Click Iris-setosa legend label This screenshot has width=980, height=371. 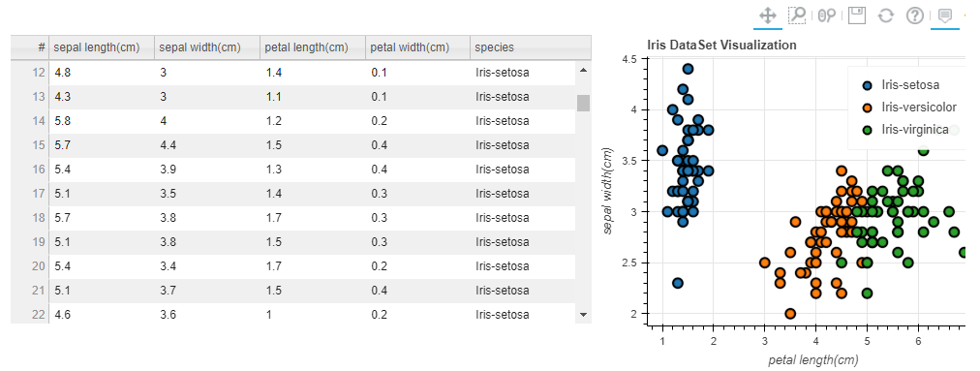[x=910, y=84]
